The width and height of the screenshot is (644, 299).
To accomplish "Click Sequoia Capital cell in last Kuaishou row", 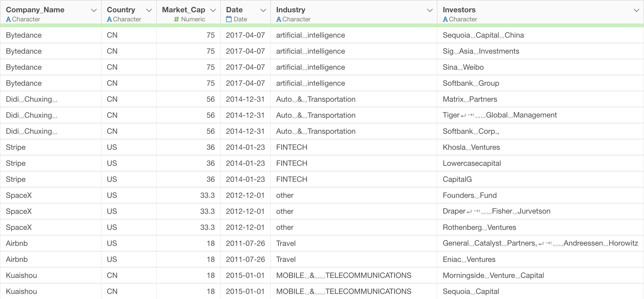I will pos(540,291).
